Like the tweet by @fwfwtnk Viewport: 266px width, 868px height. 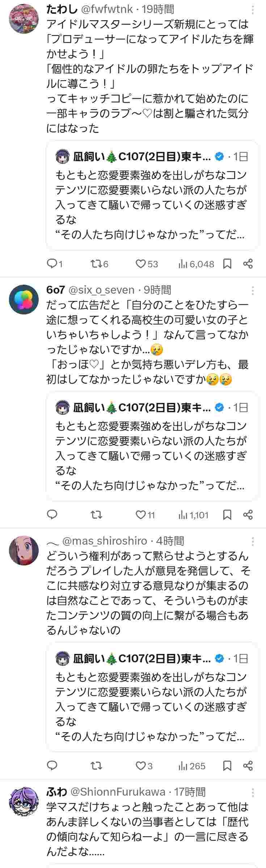[x=140, y=264]
